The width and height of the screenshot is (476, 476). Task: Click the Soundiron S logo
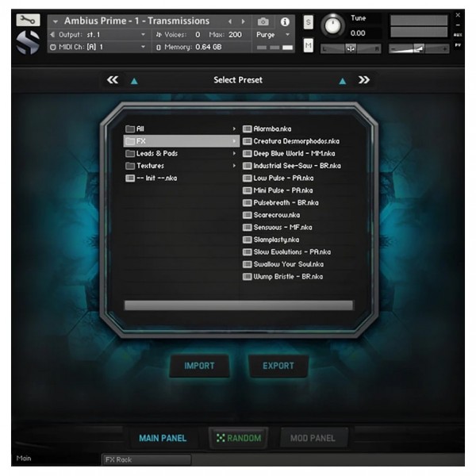tap(28, 43)
